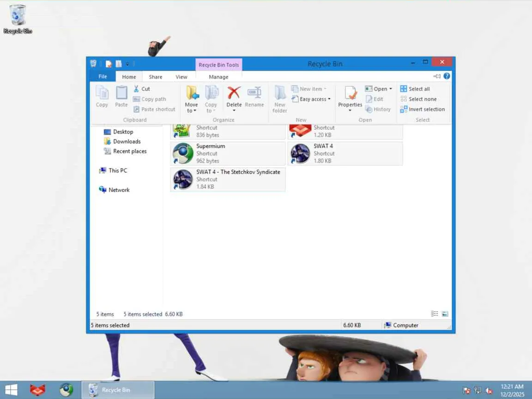Image resolution: width=532 pixels, height=399 pixels.
Task: Open Help with the question mark icon
Action: [x=447, y=76]
